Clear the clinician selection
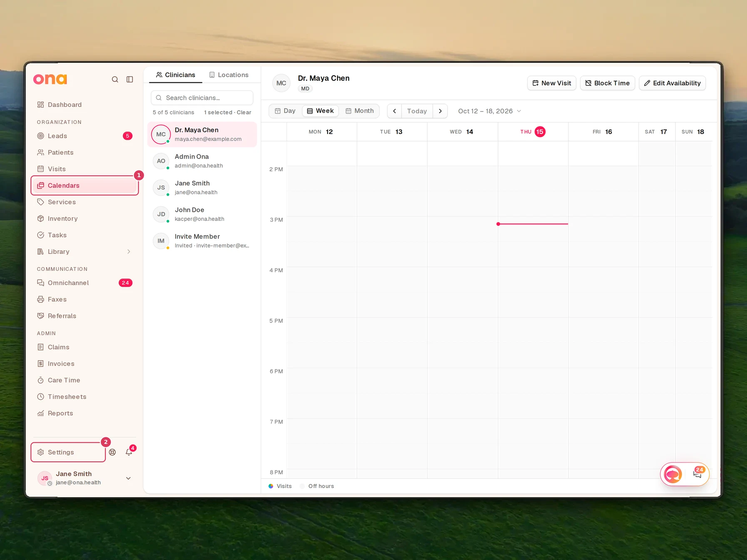 tap(244, 112)
